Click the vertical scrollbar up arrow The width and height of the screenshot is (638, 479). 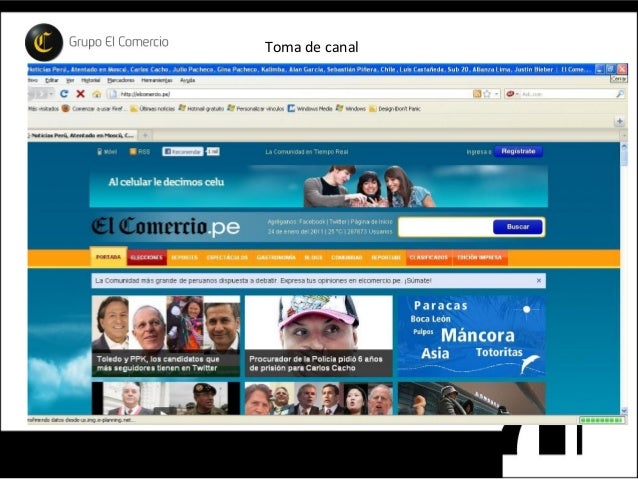[x=624, y=146]
